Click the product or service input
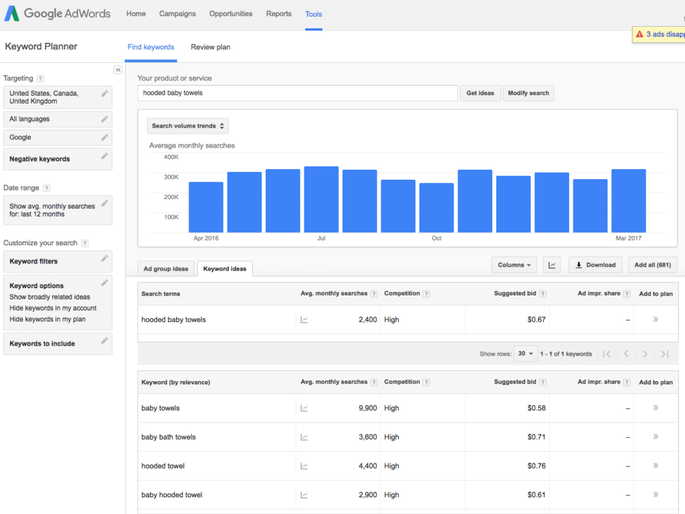 coord(297,93)
